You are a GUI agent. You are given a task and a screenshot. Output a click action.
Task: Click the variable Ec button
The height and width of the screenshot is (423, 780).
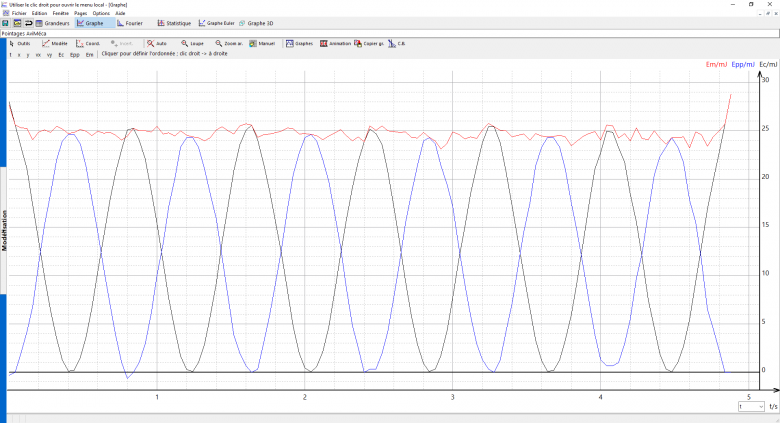click(61, 55)
